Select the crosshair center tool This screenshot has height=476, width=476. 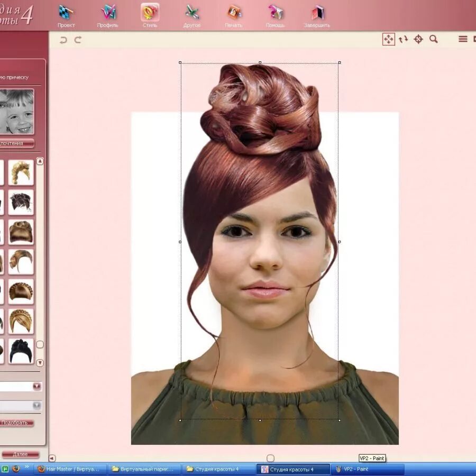[x=418, y=39]
